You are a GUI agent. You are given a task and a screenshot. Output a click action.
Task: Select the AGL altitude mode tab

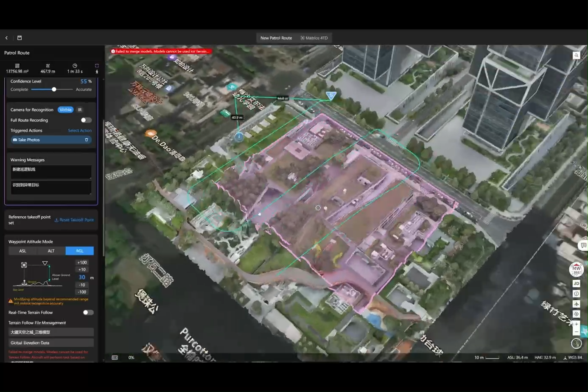pos(79,251)
